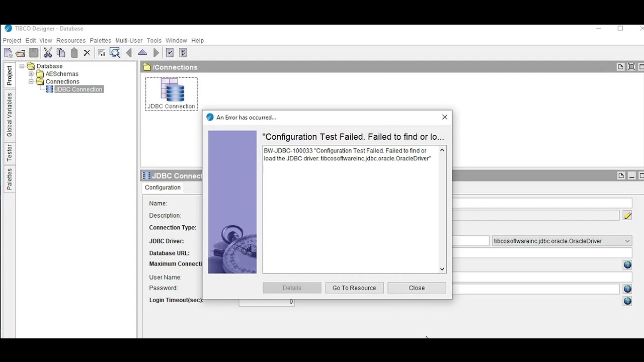Click scroll down arrow in error message box
This screenshot has height=362, width=644.
[442, 269]
